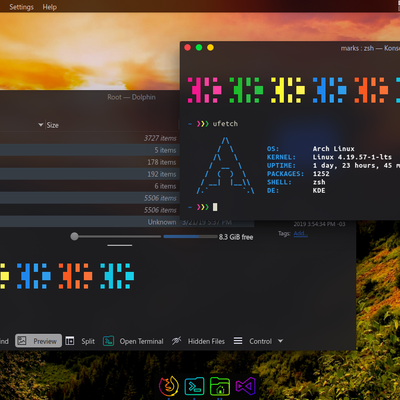Expand the Control dropdown arrow
This screenshot has height=400, width=400.
pyautogui.click(x=280, y=341)
